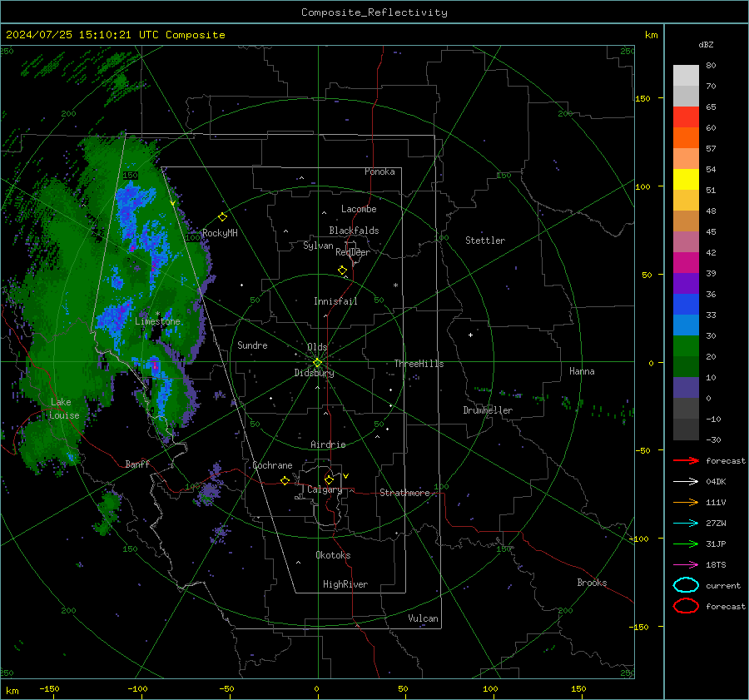Click the cyan 27ZW arrow icon
The image size is (749, 700).
tap(686, 524)
